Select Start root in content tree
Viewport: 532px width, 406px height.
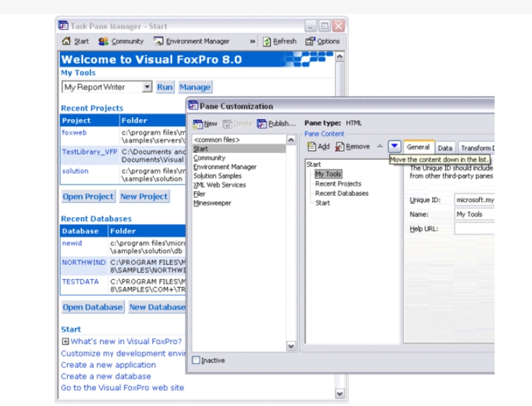coord(313,164)
